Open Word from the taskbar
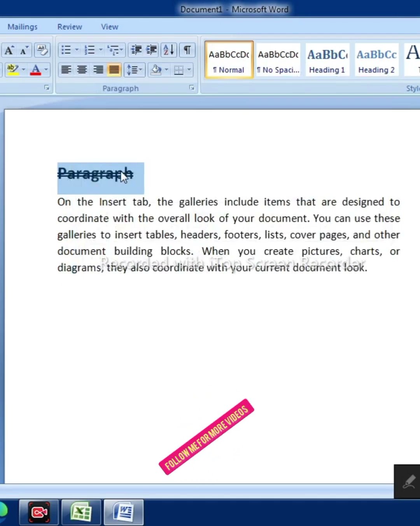The width and height of the screenshot is (420, 526). coord(124,512)
